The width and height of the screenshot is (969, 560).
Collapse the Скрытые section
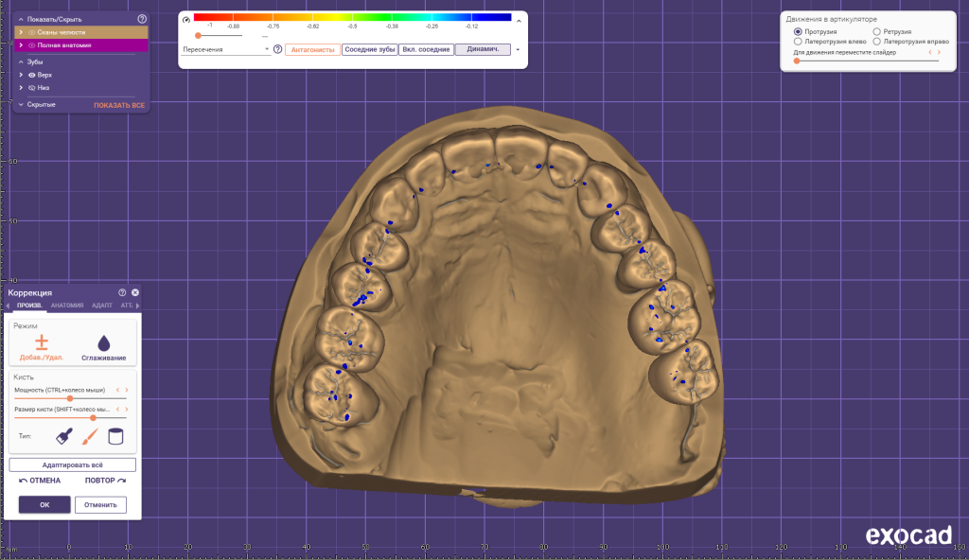point(21,104)
